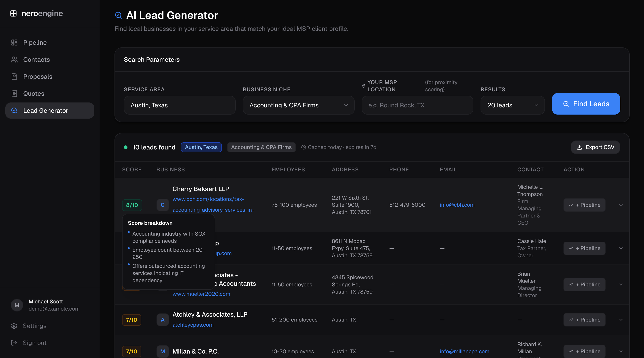Export results as CSV

[x=595, y=147]
